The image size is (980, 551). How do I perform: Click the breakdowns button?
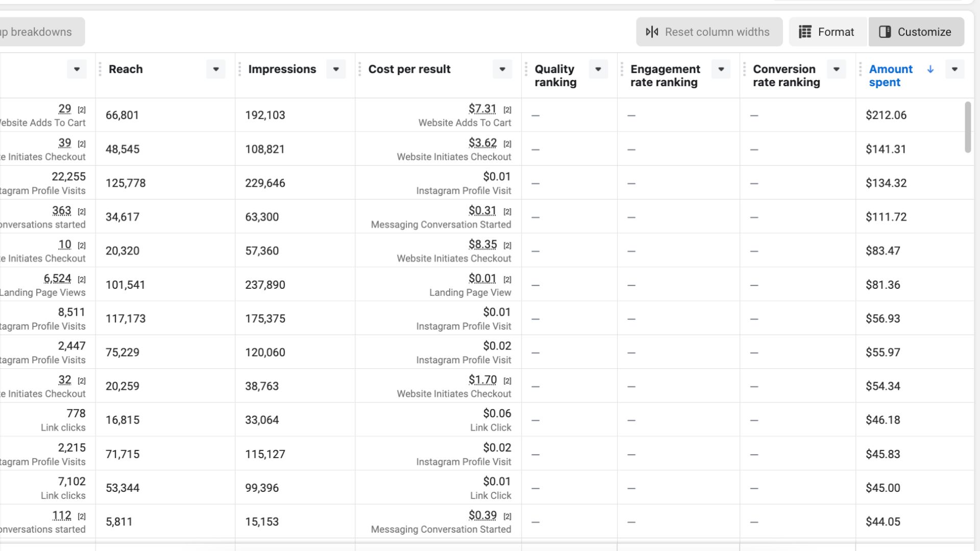[40, 32]
